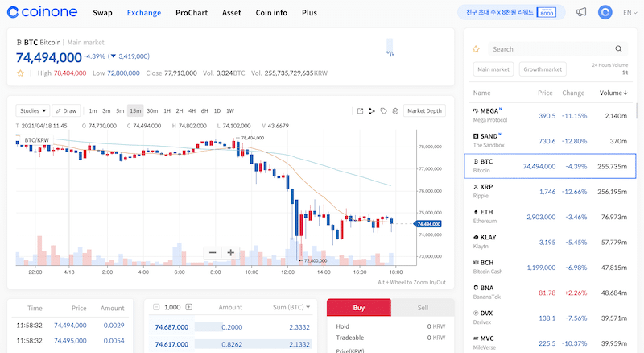Click the SAND coin icon
Image resolution: width=644 pixels, height=353 pixels.
click(476, 136)
